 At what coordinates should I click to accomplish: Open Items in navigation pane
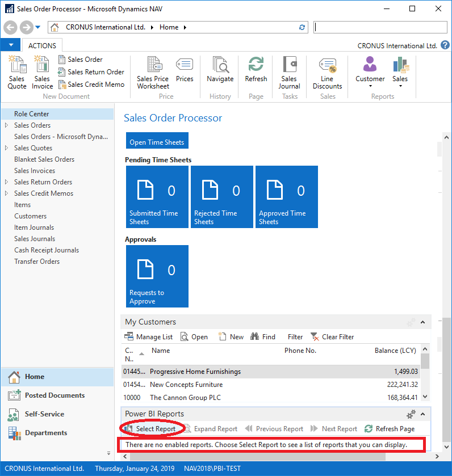[23, 205]
